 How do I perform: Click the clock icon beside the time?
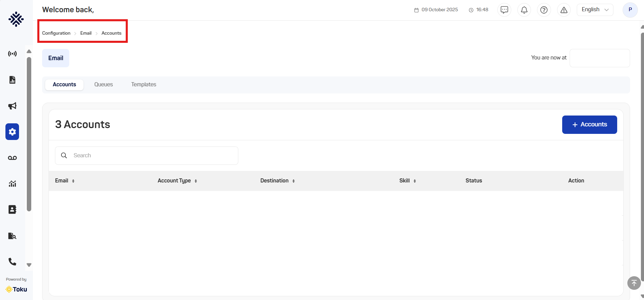point(471,10)
